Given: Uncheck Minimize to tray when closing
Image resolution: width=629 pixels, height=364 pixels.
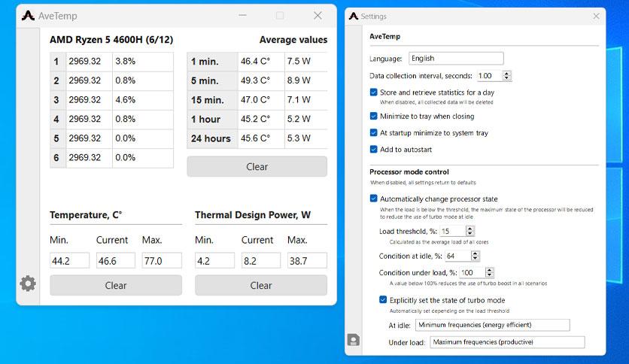Looking at the screenshot, I should click(x=373, y=117).
